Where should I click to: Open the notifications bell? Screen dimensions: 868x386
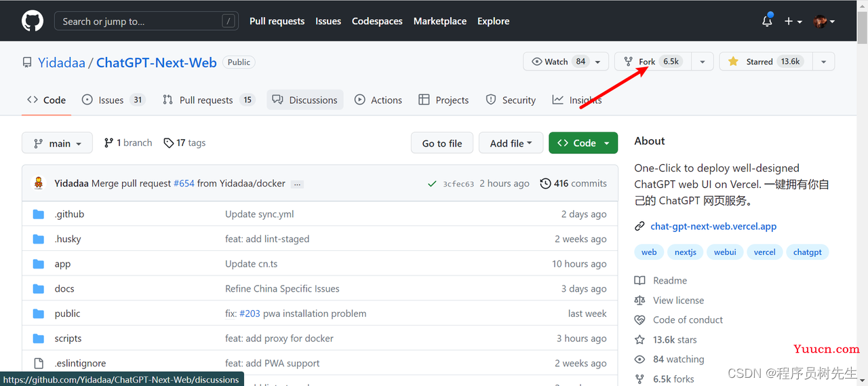pos(767,20)
